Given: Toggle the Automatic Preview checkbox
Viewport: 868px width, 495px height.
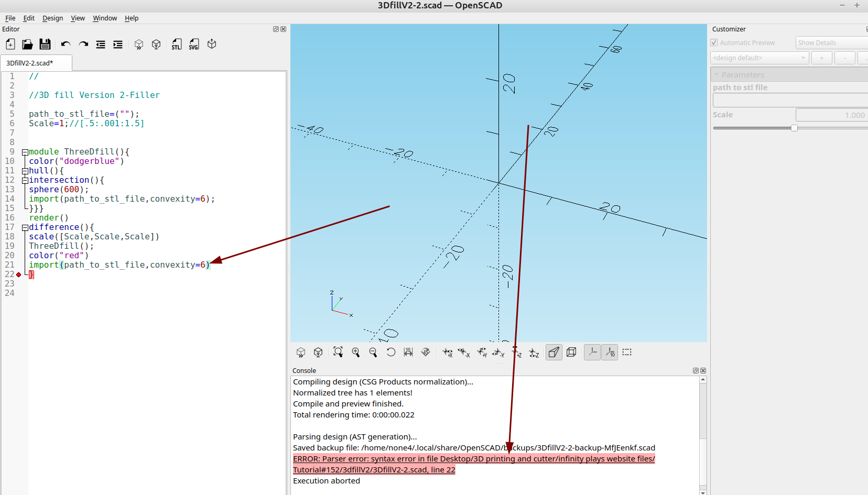Looking at the screenshot, I should point(714,42).
